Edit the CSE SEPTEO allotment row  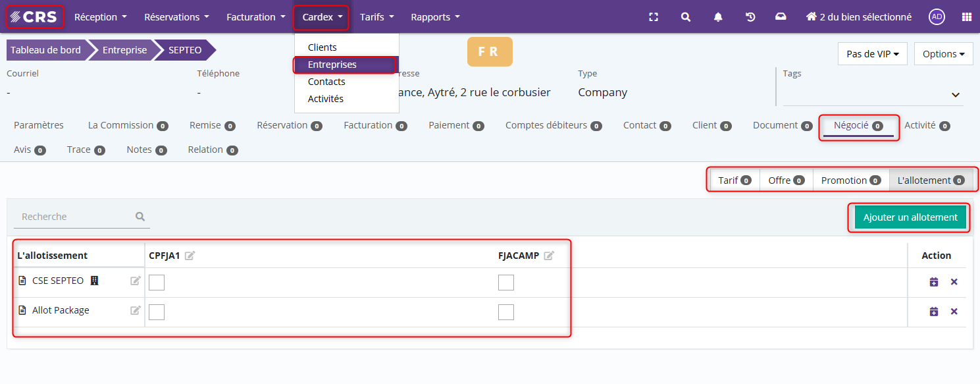pos(136,281)
